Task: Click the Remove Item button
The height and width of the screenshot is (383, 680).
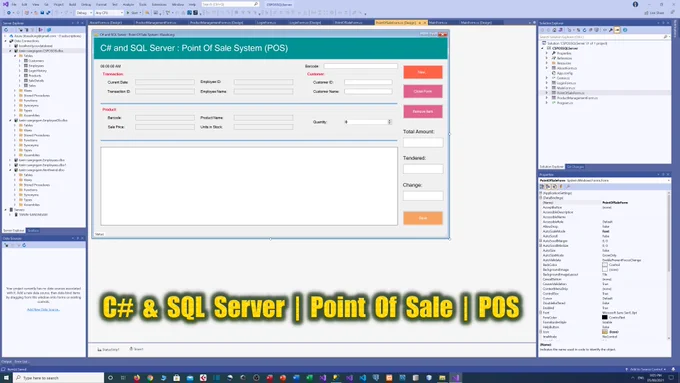Action: click(x=423, y=111)
